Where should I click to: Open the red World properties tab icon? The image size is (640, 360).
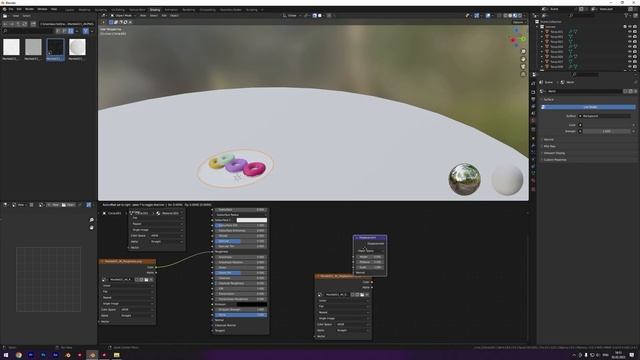click(x=533, y=120)
